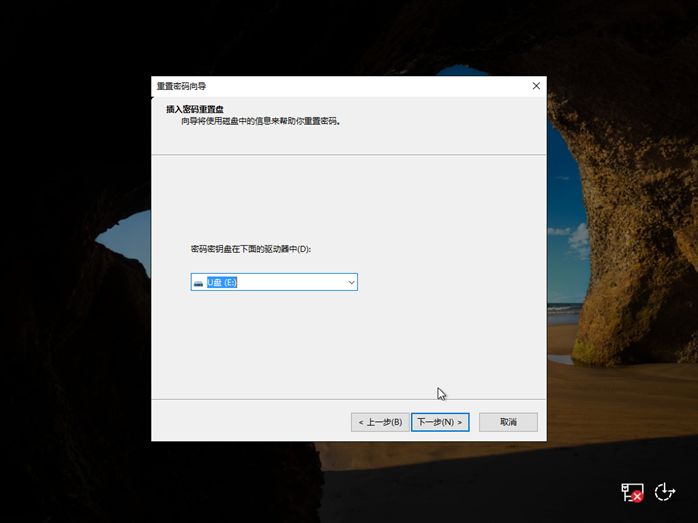Click the 下一步(N) button to continue

(440, 422)
